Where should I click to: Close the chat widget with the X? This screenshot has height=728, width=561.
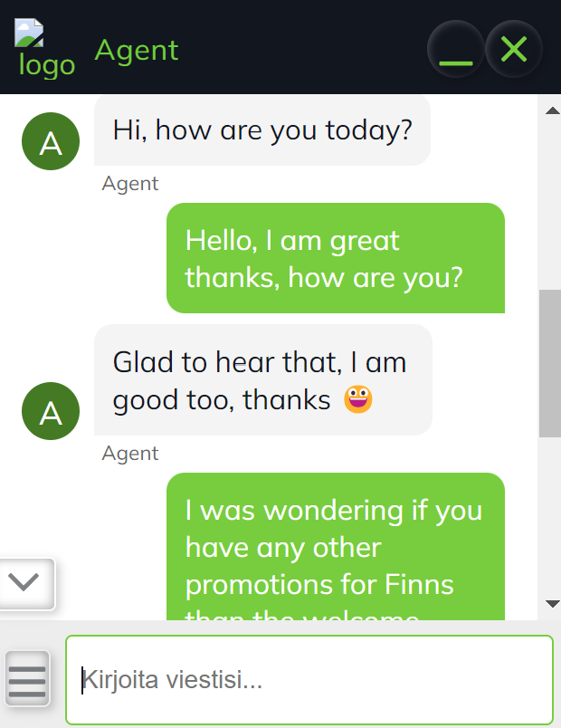click(514, 49)
